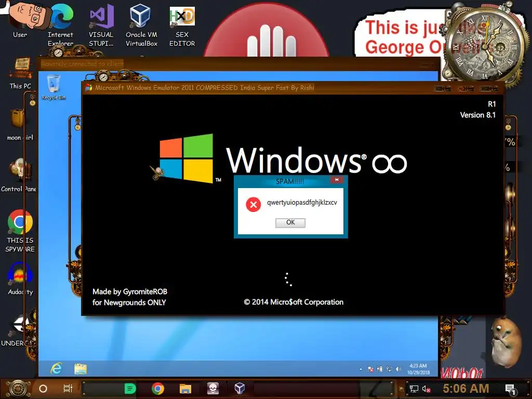Click the Windows Emulator title bar icon
Screen dimensions: 532x399
coord(88,87)
